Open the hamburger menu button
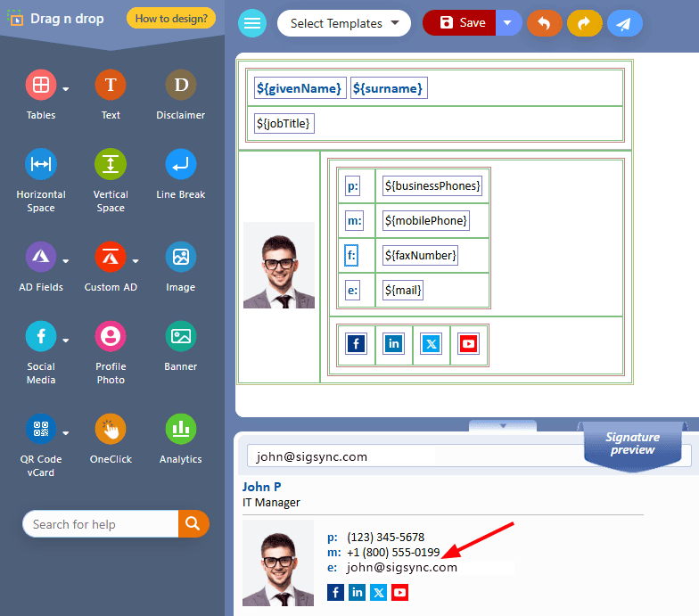The width and height of the screenshot is (699, 616). coord(251,23)
